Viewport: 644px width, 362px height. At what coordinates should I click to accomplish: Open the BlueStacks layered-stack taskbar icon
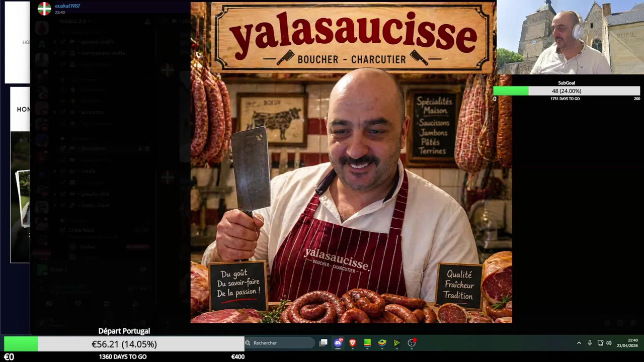382,343
